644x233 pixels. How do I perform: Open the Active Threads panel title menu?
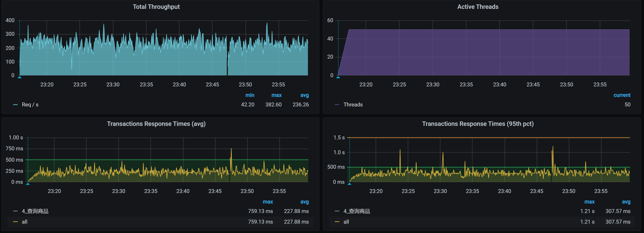[x=477, y=7]
